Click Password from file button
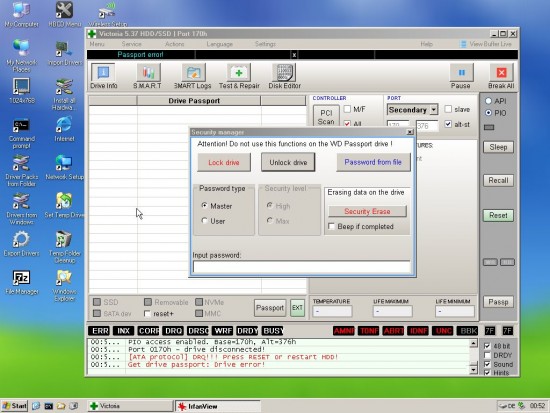Image resolution: width=550 pixels, height=413 pixels. [373, 162]
